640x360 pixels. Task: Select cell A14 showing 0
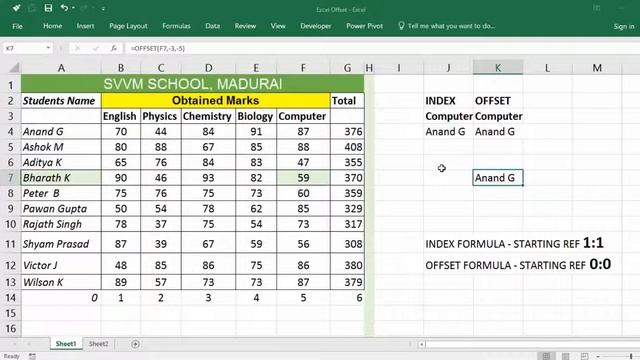(61, 298)
